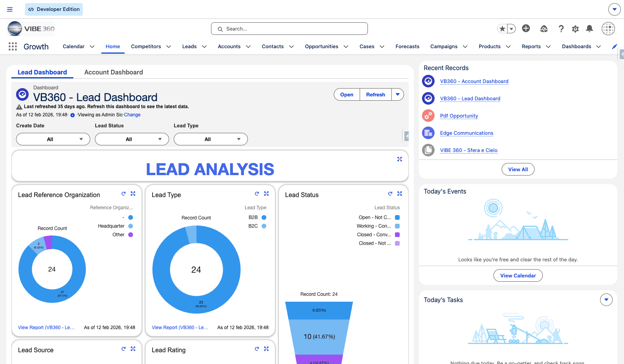This screenshot has width=624, height=364.
Task: Toggle B2B legend entry in Lead Type chart
Action: (264, 217)
